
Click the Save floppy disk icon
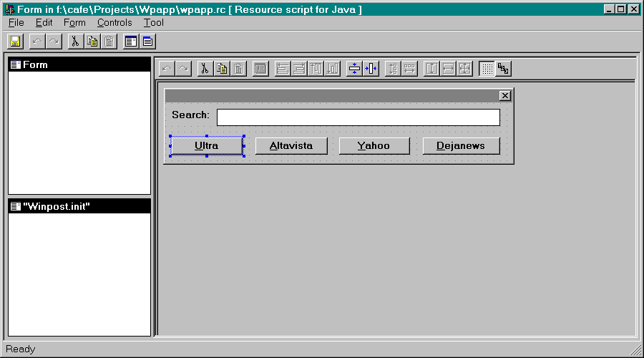pos(15,42)
